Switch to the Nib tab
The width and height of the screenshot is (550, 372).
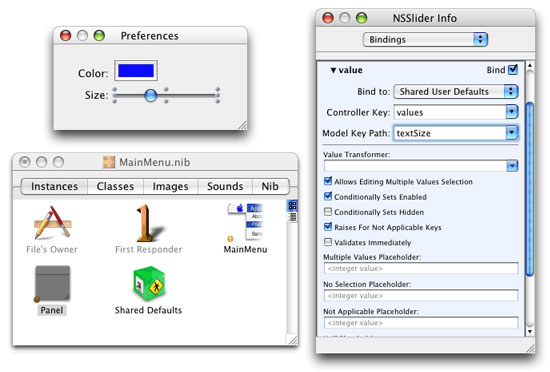pos(270,186)
